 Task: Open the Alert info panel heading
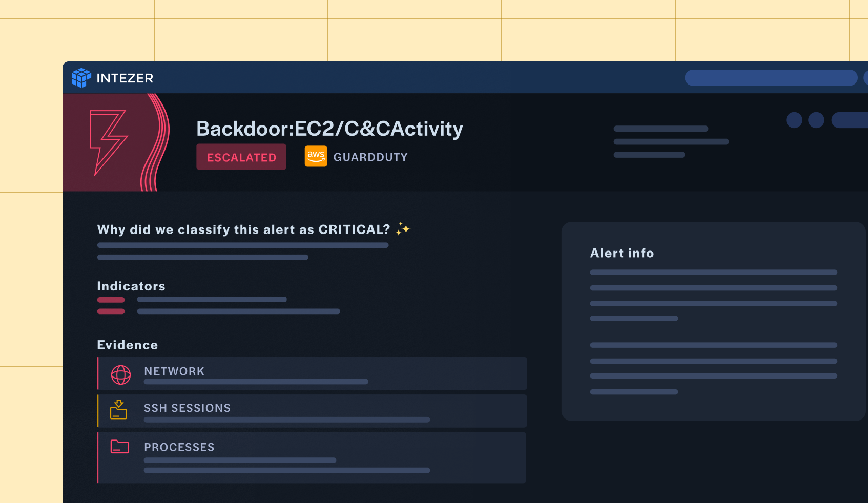pos(622,253)
